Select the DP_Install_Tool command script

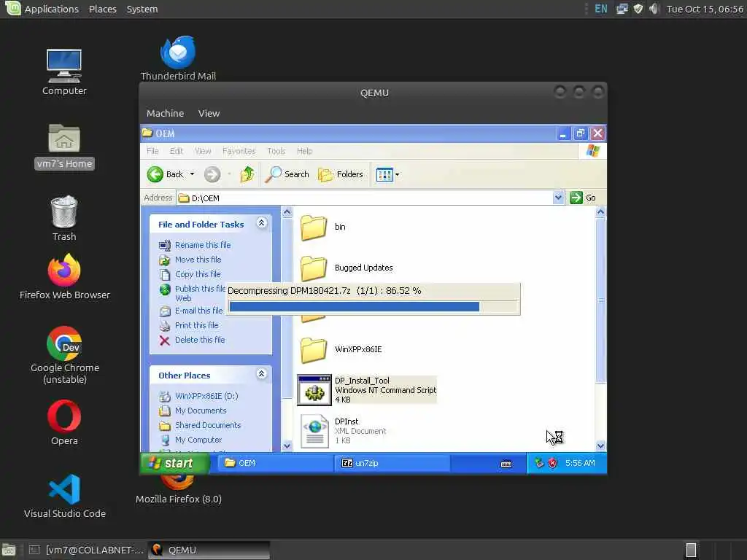point(366,390)
